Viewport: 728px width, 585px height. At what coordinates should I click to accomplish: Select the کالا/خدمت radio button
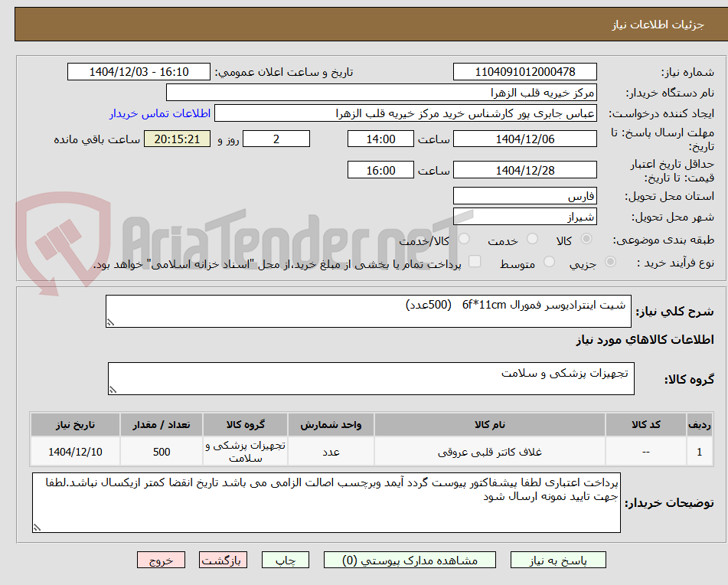coord(464,239)
